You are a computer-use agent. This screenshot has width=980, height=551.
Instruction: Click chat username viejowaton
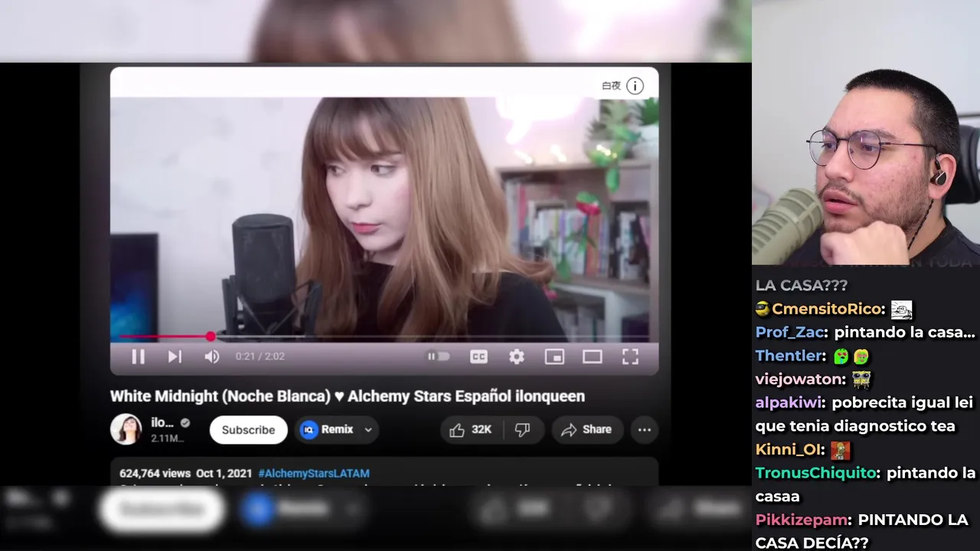click(x=800, y=380)
